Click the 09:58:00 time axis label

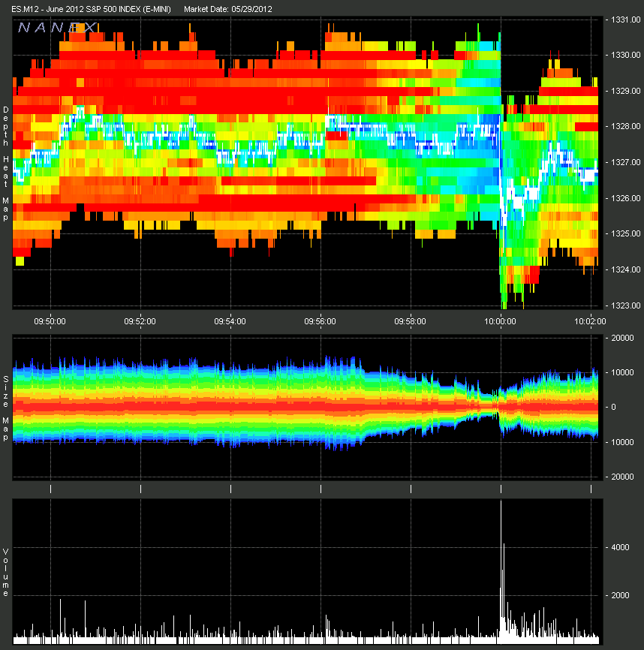click(x=410, y=321)
